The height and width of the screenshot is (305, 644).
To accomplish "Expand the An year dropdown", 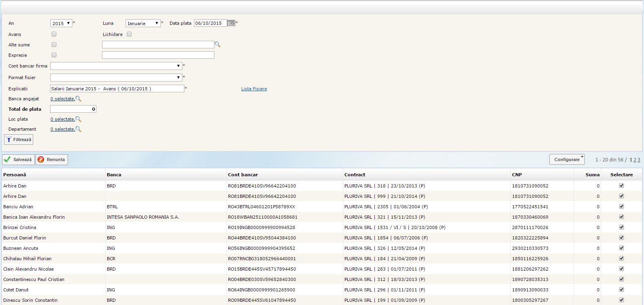I will [61, 23].
